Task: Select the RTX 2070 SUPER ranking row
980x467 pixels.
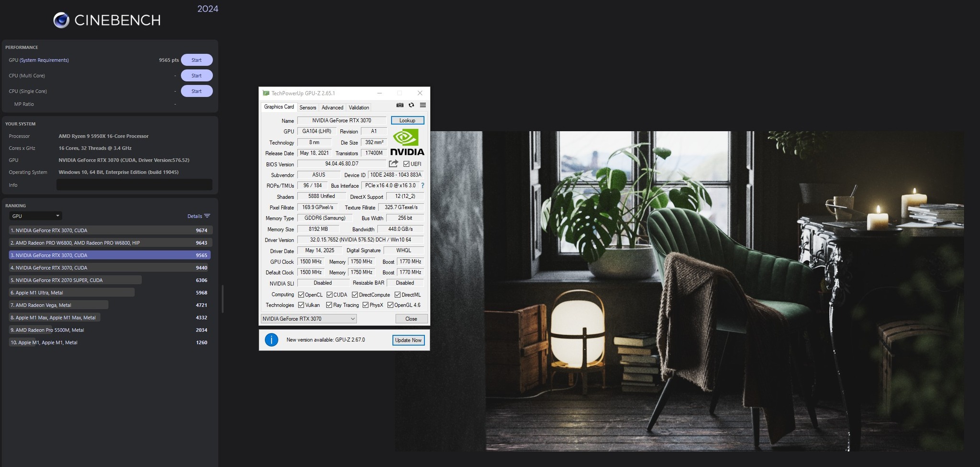Action: 110,280
